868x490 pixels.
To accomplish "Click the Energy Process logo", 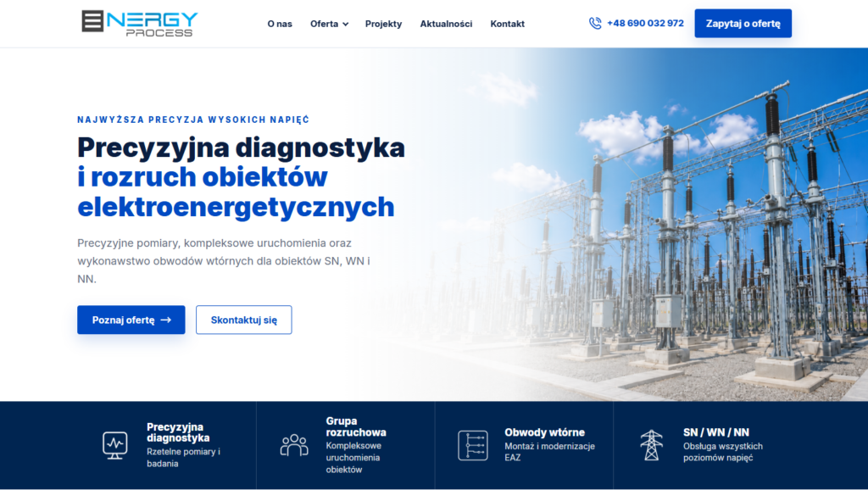I will point(140,24).
